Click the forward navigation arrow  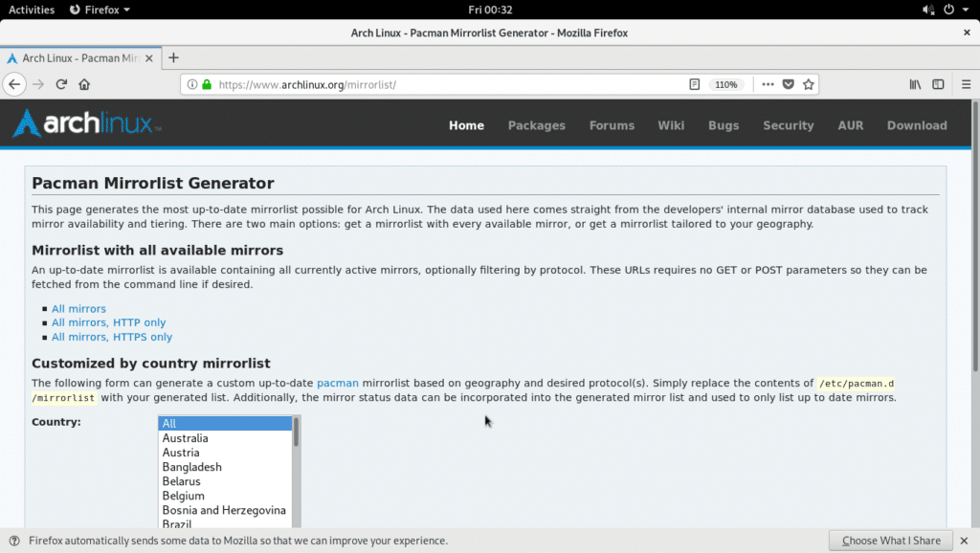(x=37, y=84)
